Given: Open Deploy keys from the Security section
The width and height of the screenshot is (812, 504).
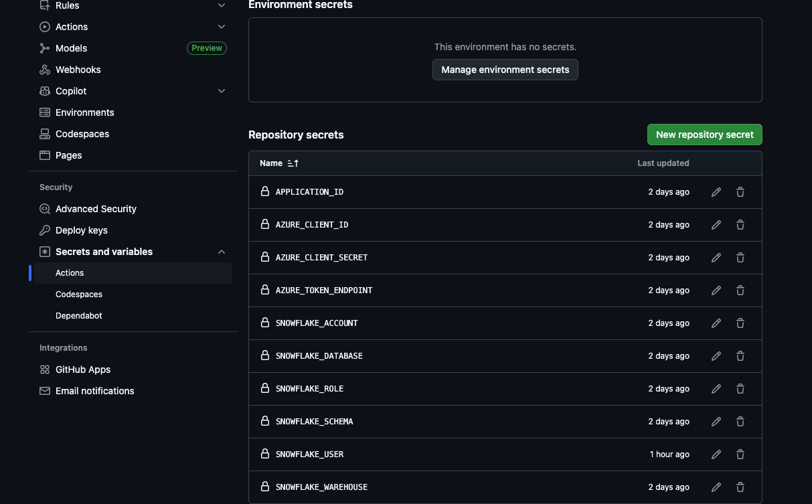Looking at the screenshot, I should coord(81,230).
